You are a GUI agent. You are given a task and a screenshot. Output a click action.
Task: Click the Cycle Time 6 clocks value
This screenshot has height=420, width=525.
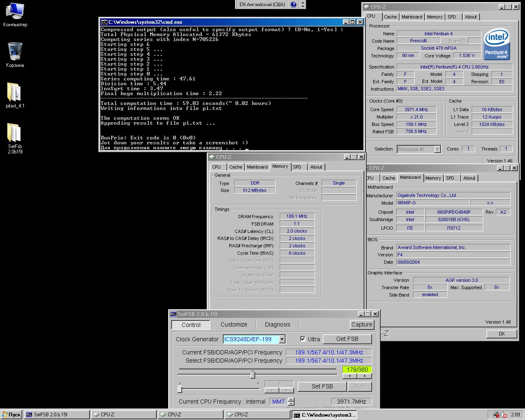[x=297, y=253]
